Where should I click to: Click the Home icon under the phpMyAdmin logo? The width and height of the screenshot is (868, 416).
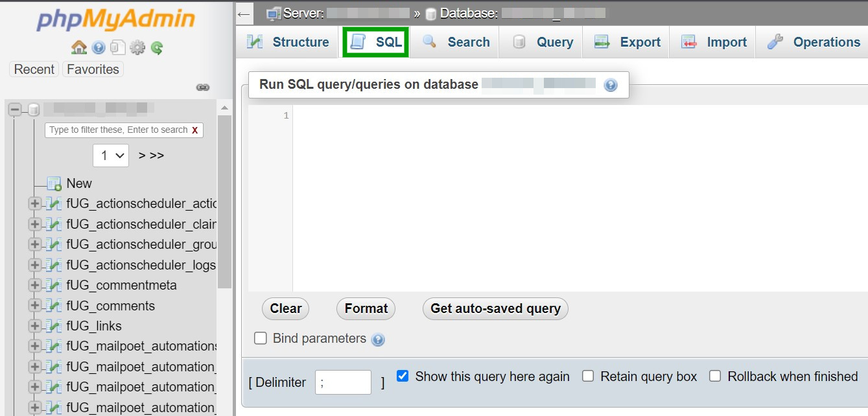(x=79, y=47)
